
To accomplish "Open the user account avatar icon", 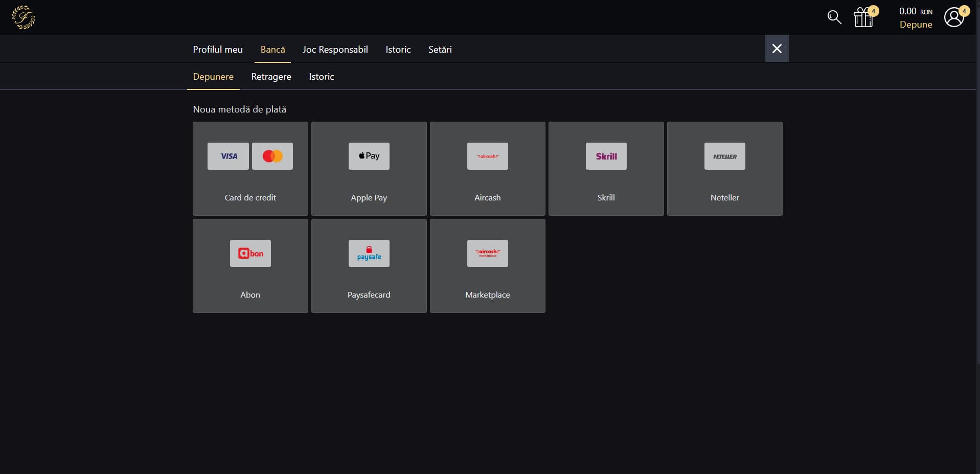I will pyautogui.click(x=953, y=17).
